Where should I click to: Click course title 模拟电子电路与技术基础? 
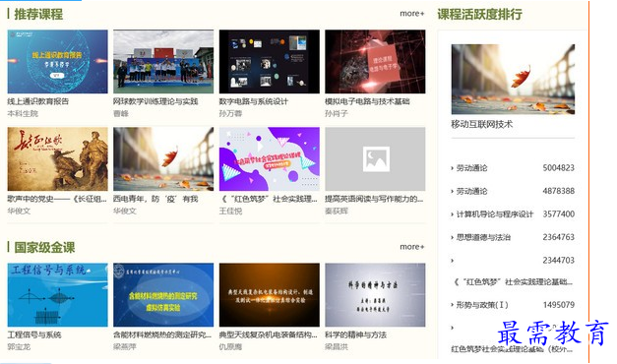pos(367,101)
